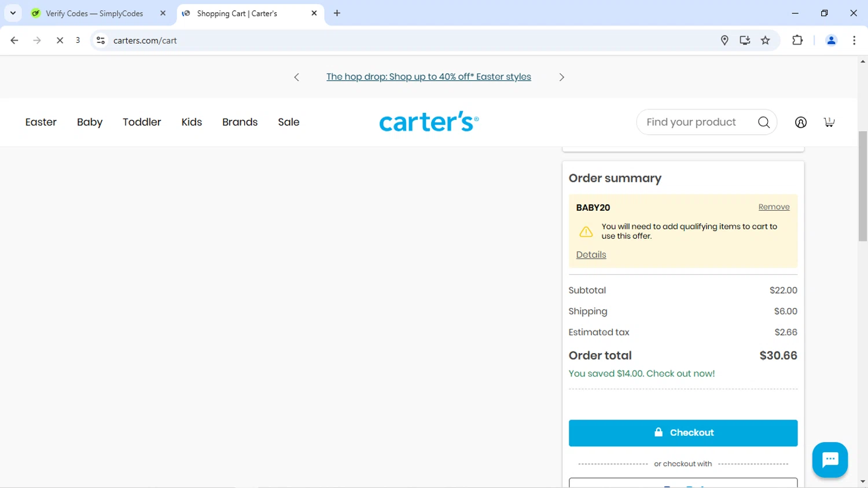Open the account profile icon
This screenshot has width=868, height=488.
click(x=801, y=122)
